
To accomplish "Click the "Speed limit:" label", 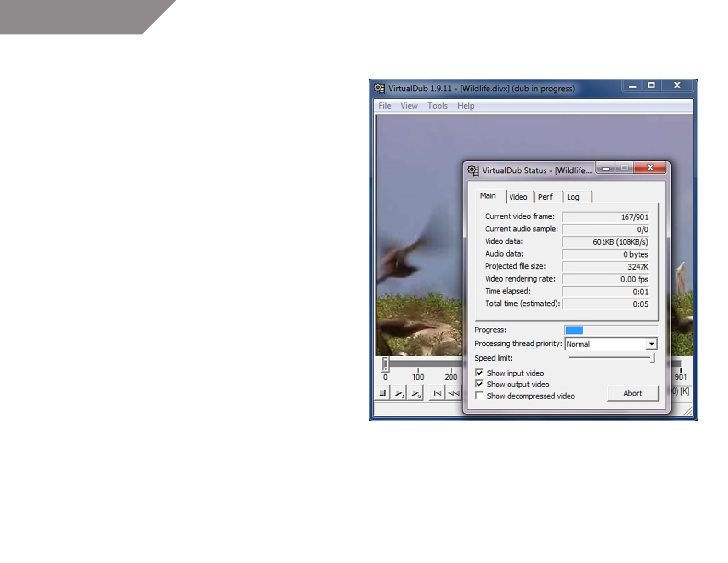I will click(493, 358).
